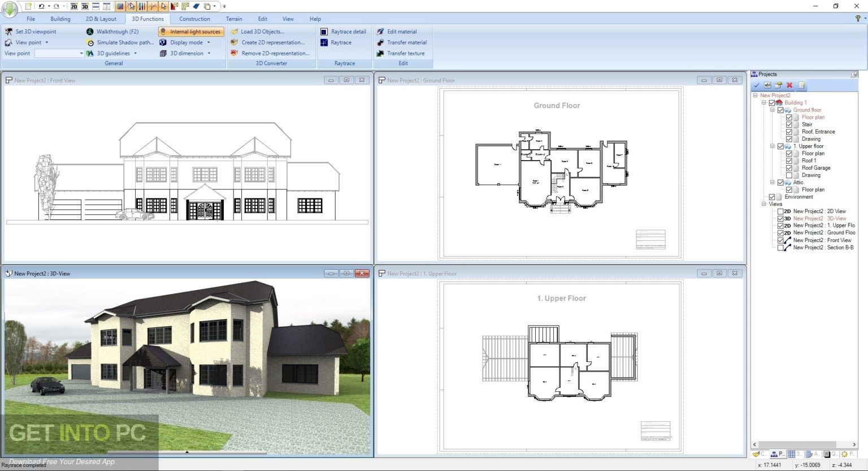Switch to 3D mode in the quick toolbar
Image resolution: width=868 pixels, height=471 pixels.
85,6
